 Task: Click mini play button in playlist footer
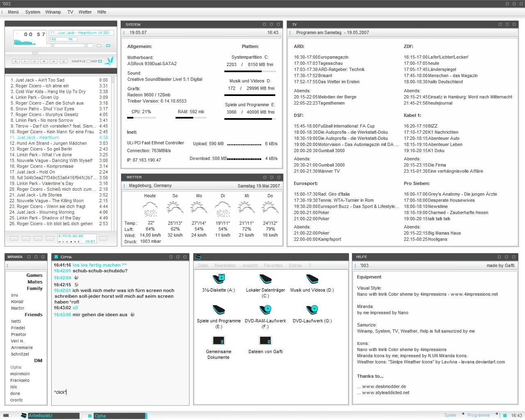click(x=63, y=242)
